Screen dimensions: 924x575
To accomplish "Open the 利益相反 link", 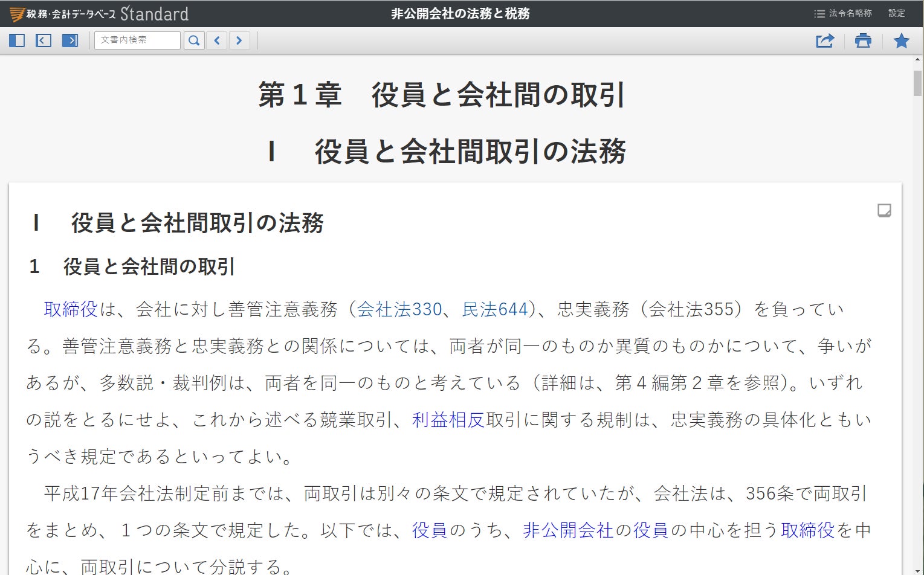I will [447, 419].
